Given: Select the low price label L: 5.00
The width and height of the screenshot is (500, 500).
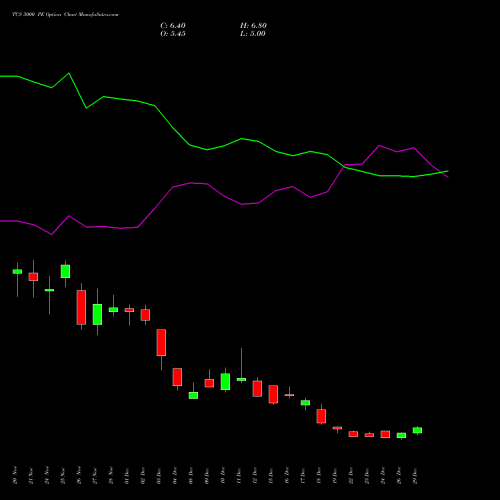Looking at the screenshot, I should (x=253, y=34).
